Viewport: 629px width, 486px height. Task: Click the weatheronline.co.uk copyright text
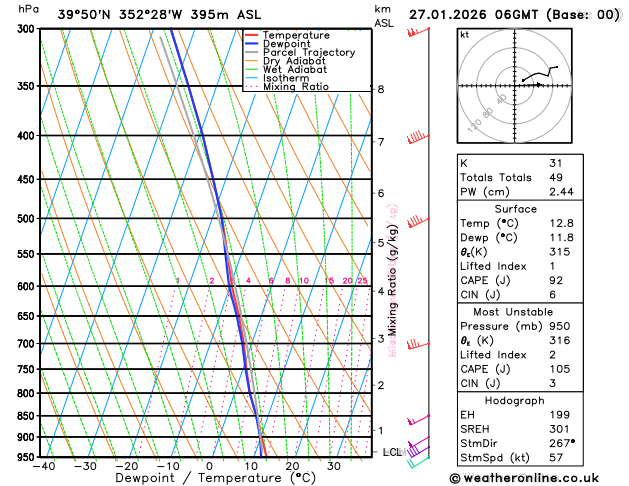pyautogui.click(x=524, y=478)
